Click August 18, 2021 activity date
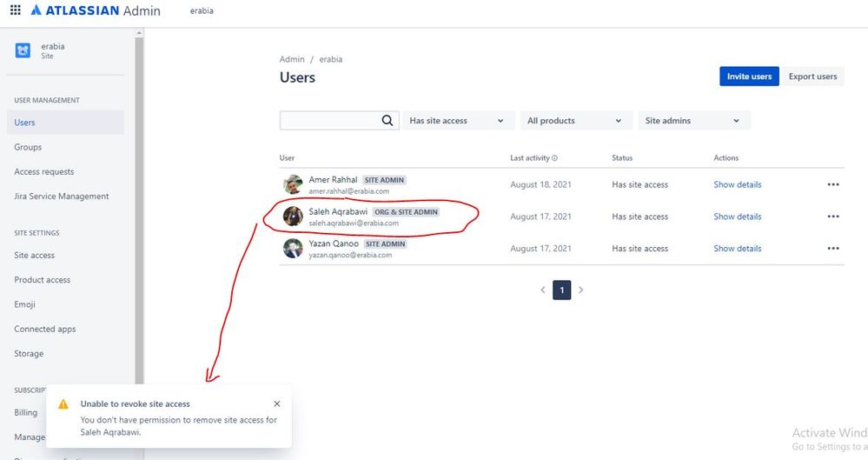 (x=540, y=184)
